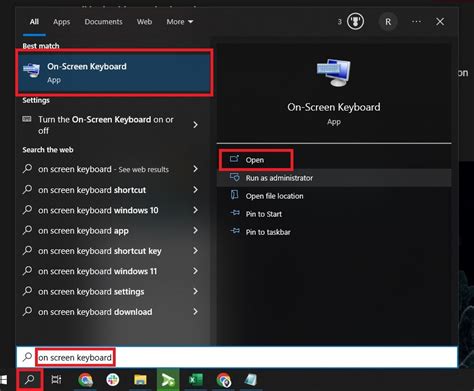
Task: Expand the More filter dropdown
Action: click(x=180, y=22)
